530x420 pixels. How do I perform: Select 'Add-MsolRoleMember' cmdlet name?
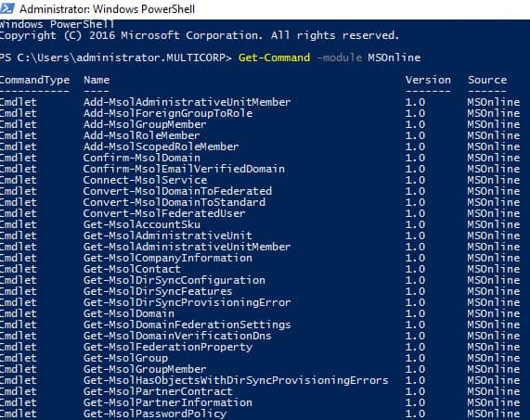tap(142, 135)
